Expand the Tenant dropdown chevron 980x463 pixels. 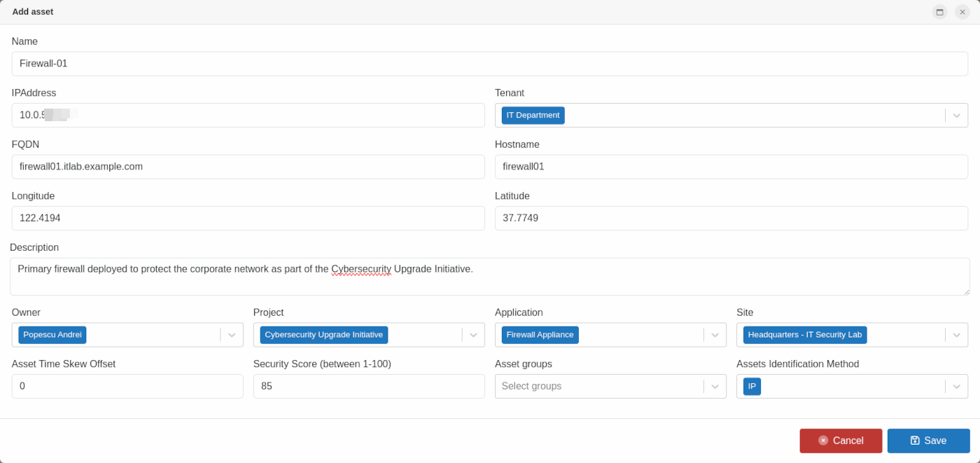click(x=956, y=116)
